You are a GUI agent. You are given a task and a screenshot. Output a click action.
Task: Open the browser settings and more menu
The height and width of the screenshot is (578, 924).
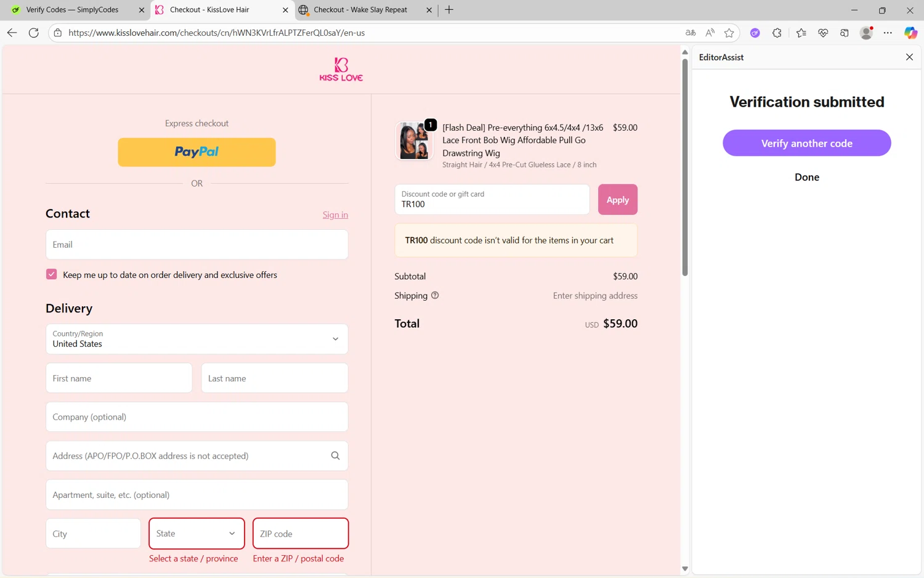[888, 33]
